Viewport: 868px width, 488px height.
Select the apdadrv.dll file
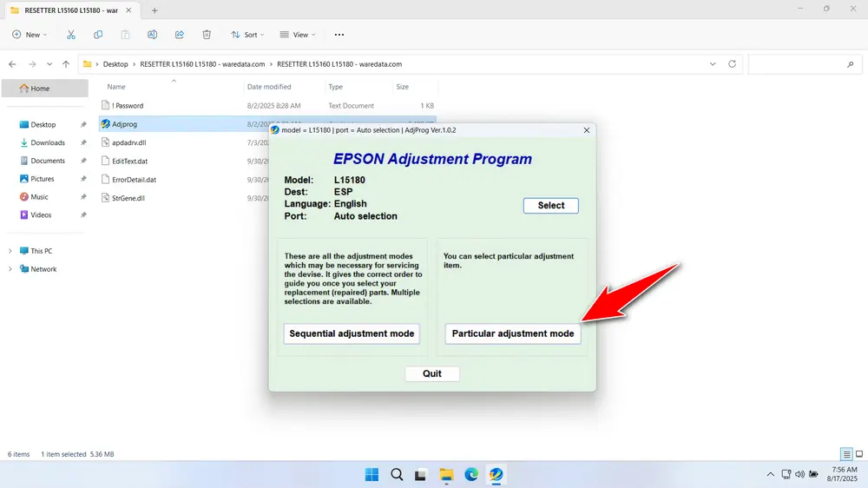128,143
